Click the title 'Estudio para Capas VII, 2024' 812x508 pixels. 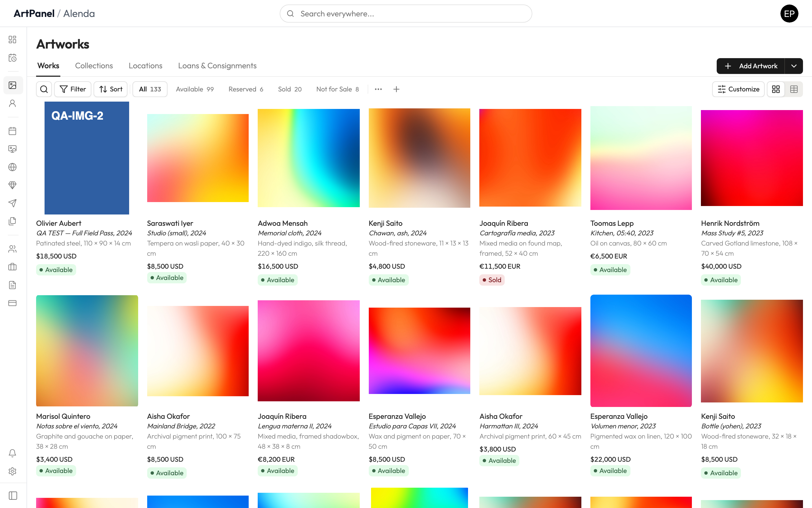click(x=412, y=426)
